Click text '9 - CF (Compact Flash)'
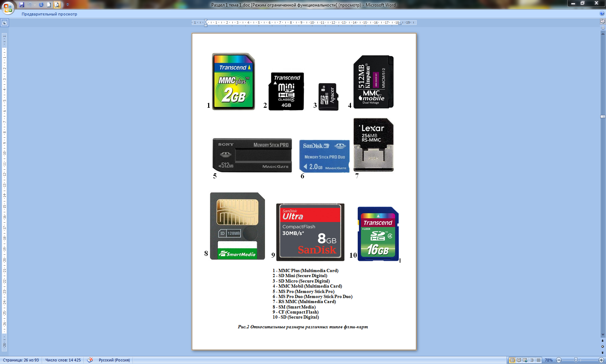This screenshot has height=364, width=606. click(295, 312)
